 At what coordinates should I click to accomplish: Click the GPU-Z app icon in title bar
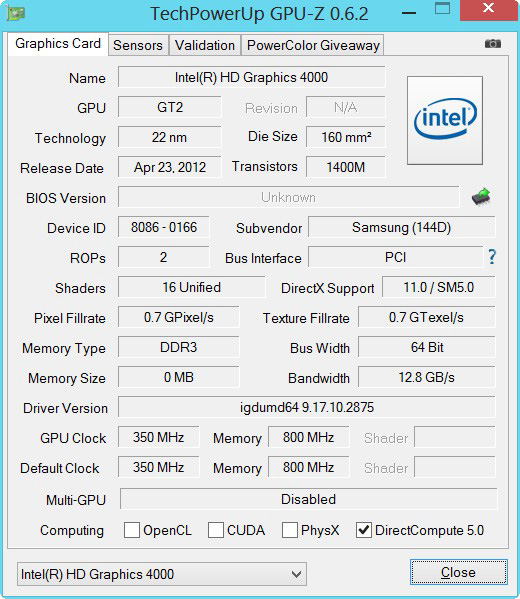point(16,13)
